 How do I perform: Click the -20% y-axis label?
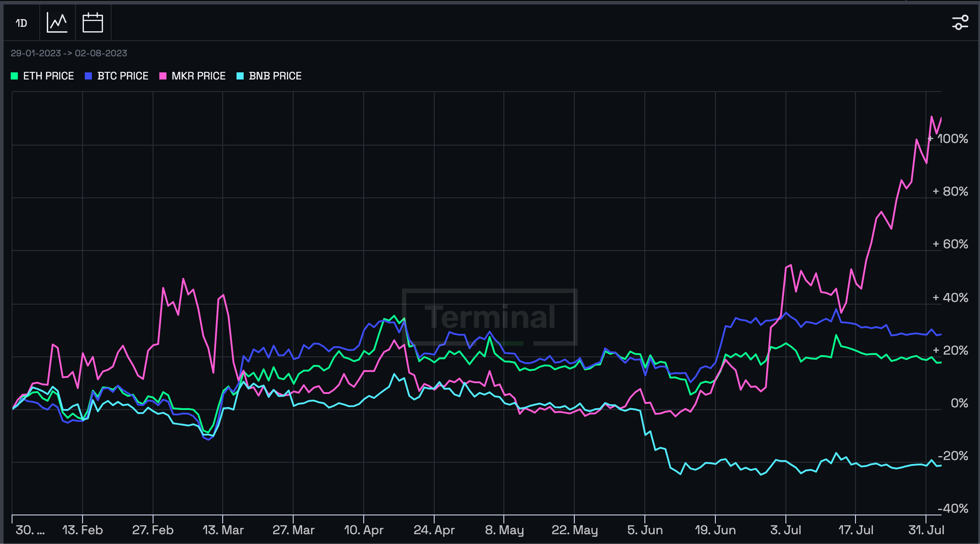[x=953, y=456]
